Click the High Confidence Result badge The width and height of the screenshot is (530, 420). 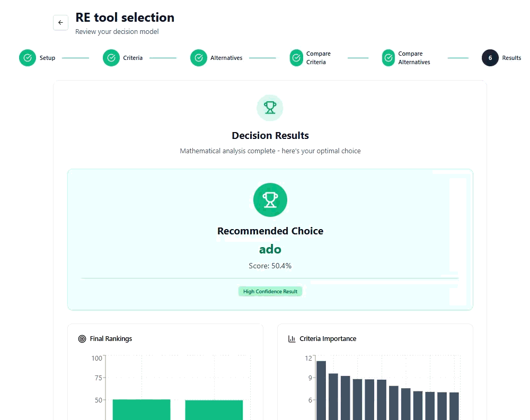(270, 291)
